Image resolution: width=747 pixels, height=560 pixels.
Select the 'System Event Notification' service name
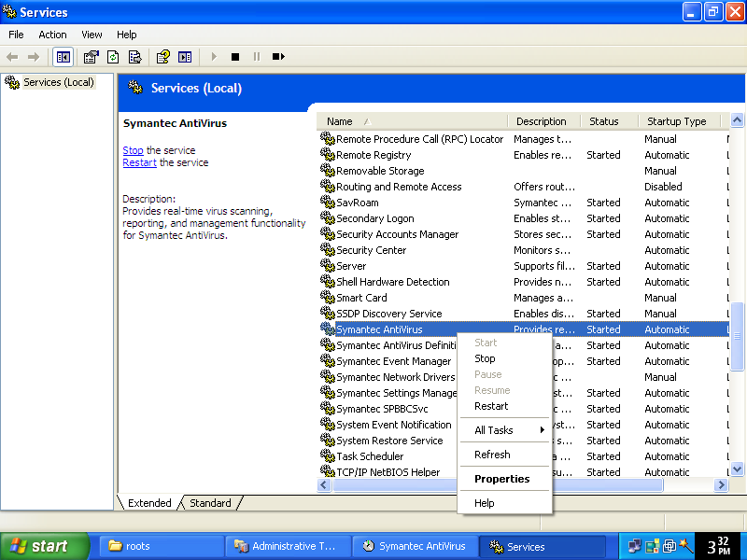394,425
